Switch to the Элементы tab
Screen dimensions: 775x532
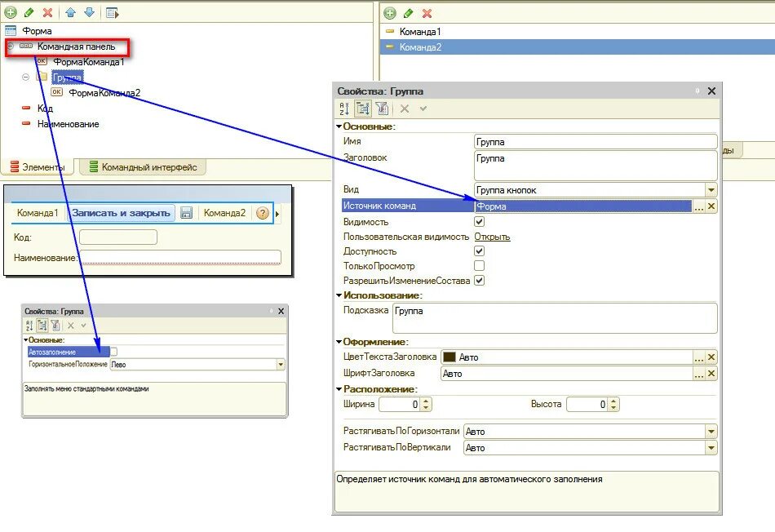38,167
